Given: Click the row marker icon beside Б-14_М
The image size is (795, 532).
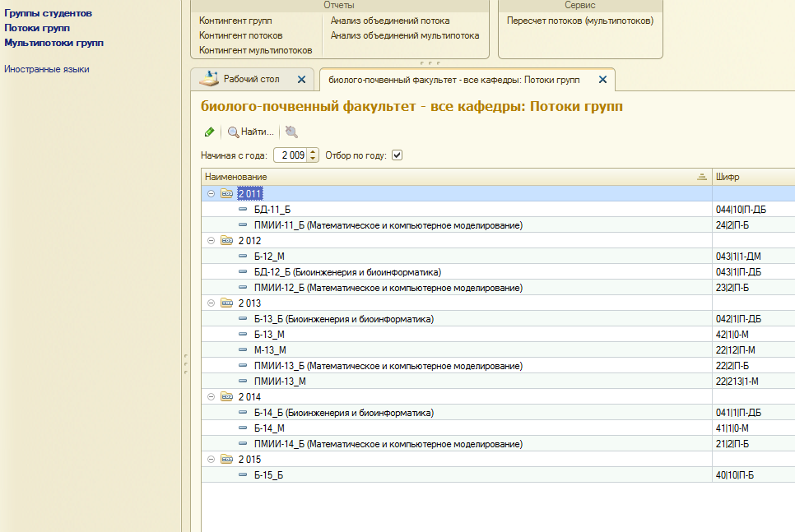Looking at the screenshot, I should 243,428.
